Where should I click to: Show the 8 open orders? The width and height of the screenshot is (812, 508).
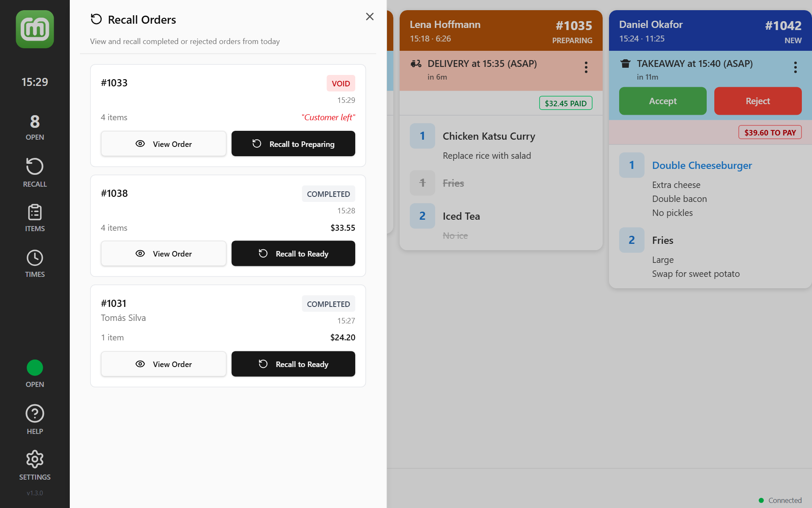point(35,127)
